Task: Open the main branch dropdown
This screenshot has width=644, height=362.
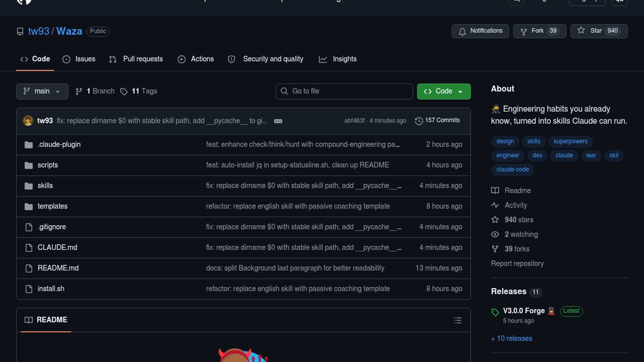Action: (x=42, y=91)
